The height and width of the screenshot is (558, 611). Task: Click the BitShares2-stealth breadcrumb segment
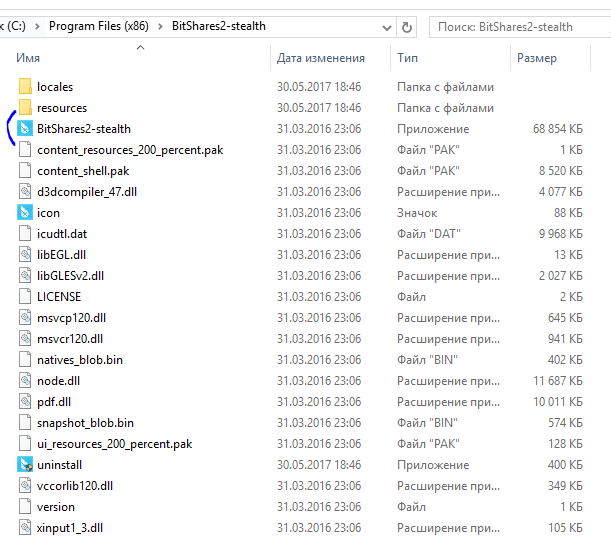coord(219,26)
